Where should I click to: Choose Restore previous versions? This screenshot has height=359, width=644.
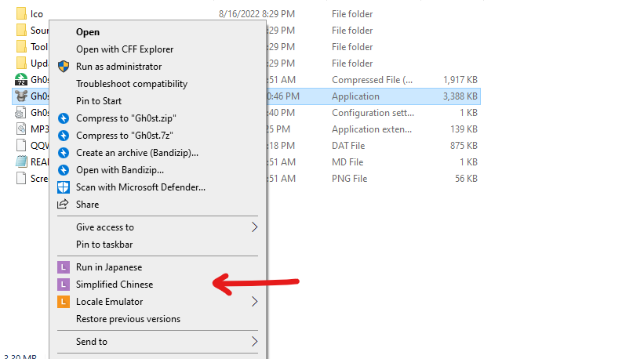(128, 319)
